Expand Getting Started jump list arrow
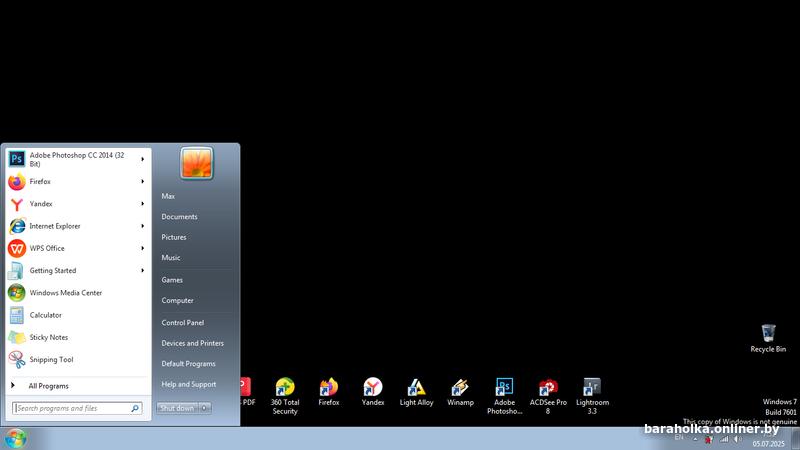 click(142, 270)
